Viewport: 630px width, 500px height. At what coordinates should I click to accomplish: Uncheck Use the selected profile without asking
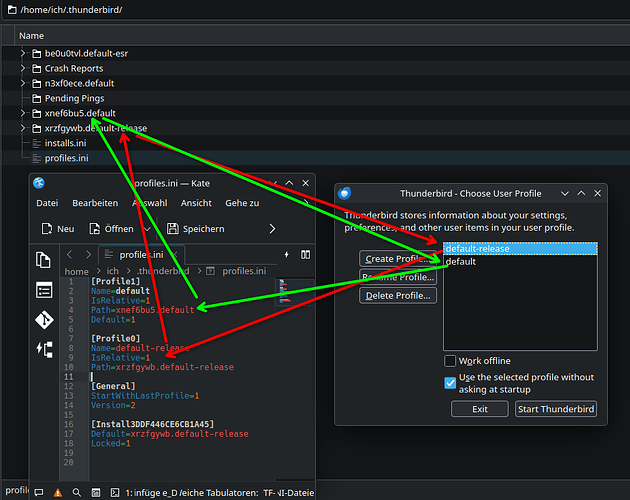tap(450, 383)
